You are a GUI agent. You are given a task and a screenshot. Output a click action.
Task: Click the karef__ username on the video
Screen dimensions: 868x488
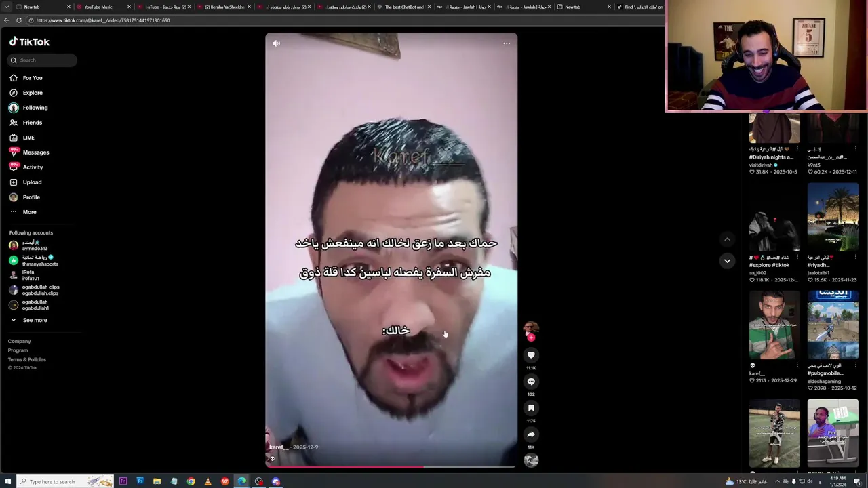(279, 447)
